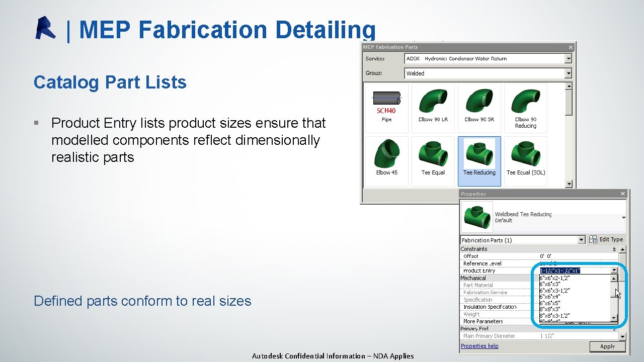The height and width of the screenshot is (362, 644).
Task: Expand the type selector arrow beside Weldbend Tee Reducing
Action: [623, 218]
